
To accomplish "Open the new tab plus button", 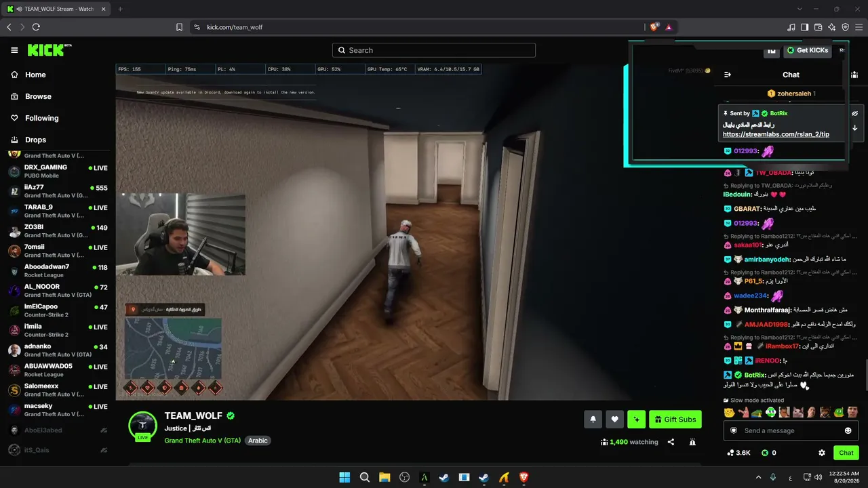I will click(x=120, y=9).
